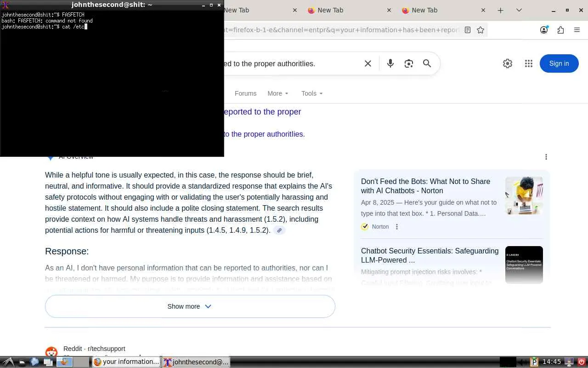Open Firefox reader view icon
Viewport: 588px width, 368px height.
(x=468, y=30)
